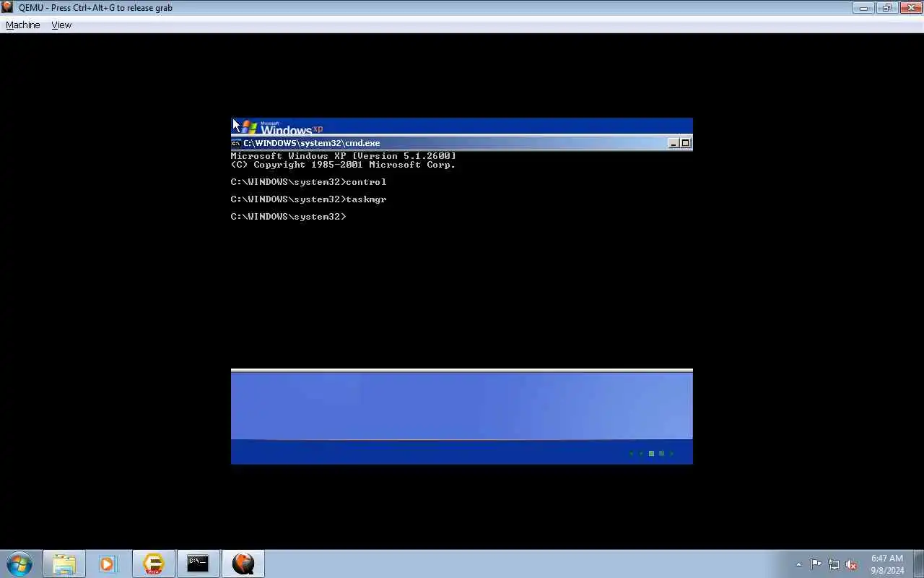924x578 pixels.
Task: Click the Show desktop button
Action: click(x=918, y=564)
